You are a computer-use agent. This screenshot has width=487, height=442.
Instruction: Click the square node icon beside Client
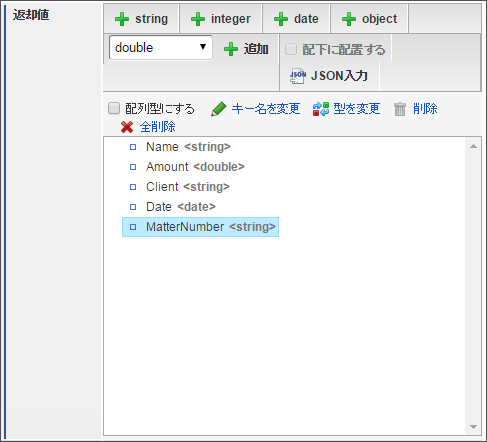point(133,187)
